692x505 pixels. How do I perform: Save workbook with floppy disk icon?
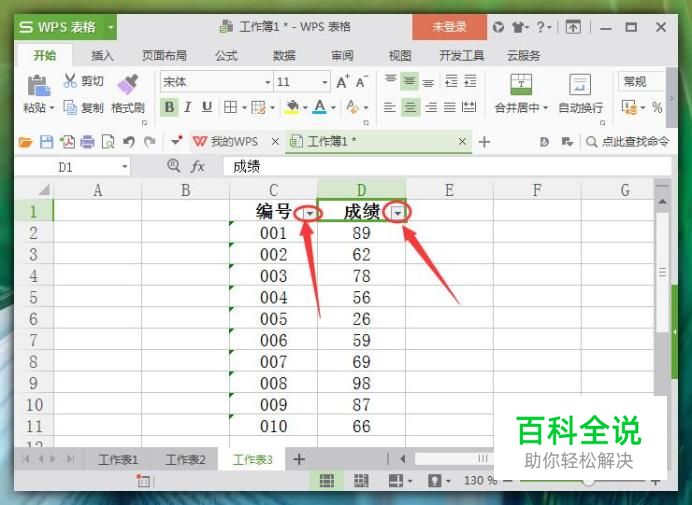click(46, 142)
